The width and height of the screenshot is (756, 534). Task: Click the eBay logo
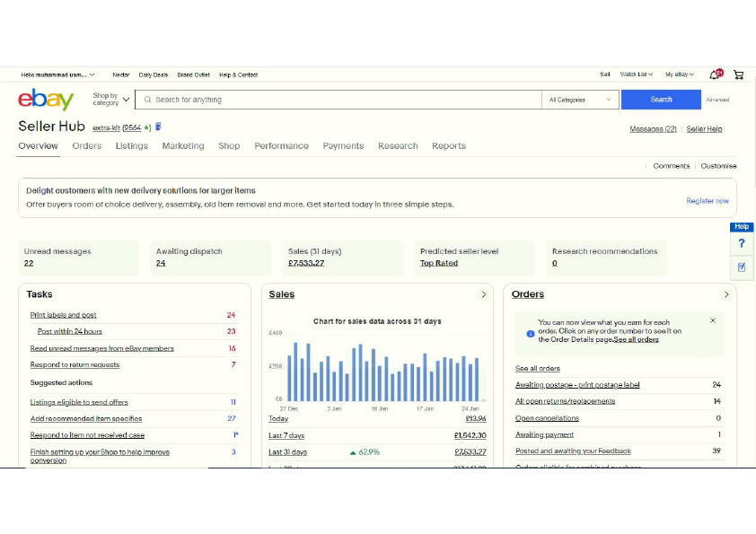46,100
